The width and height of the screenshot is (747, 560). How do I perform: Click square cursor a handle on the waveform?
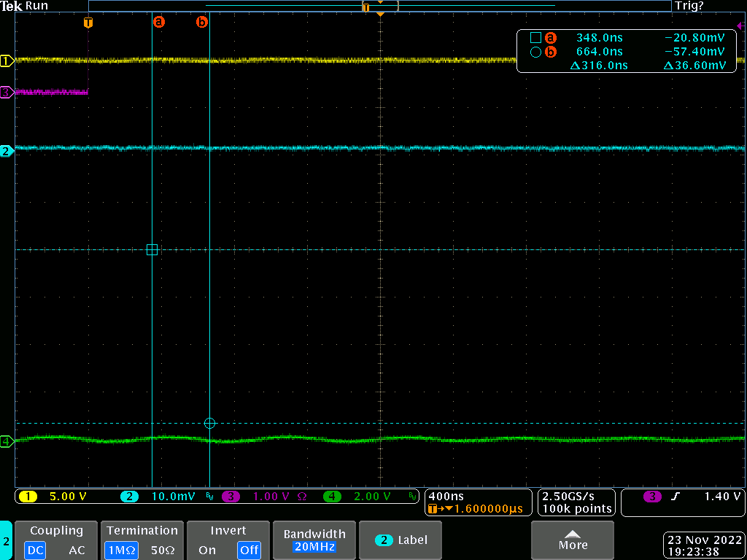click(x=152, y=249)
